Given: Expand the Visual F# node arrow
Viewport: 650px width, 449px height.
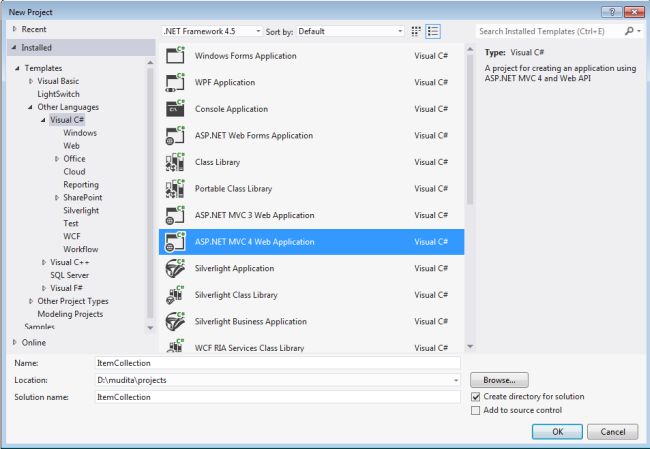Looking at the screenshot, I should 44,288.
